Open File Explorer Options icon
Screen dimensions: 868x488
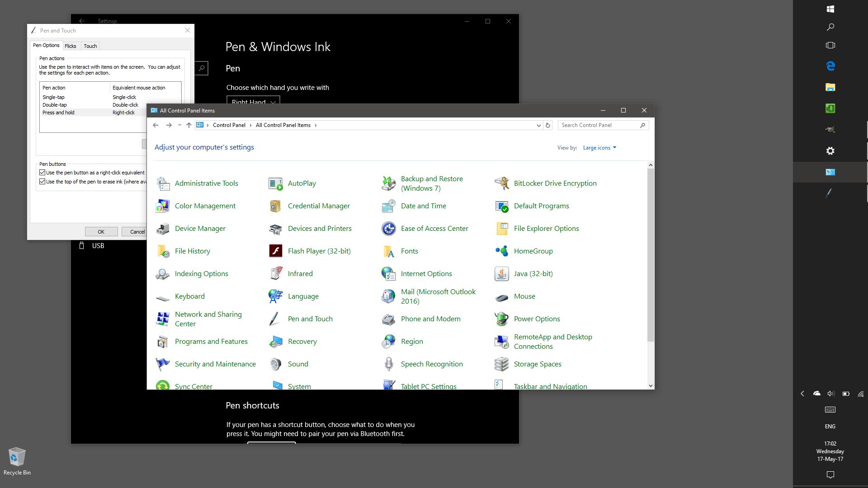click(x=502, y=229)
